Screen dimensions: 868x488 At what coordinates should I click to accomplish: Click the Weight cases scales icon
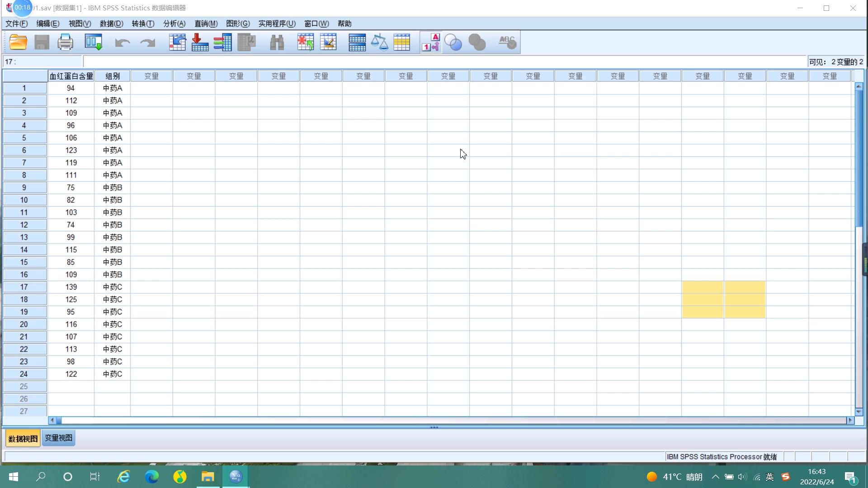[379, 42]
